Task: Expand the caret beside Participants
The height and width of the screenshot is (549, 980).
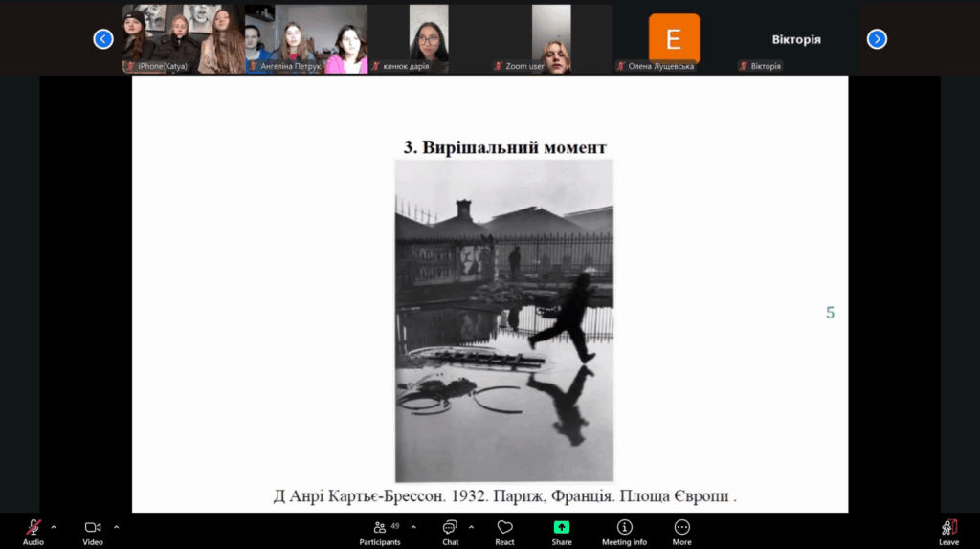Action: (x=413, y=526)
